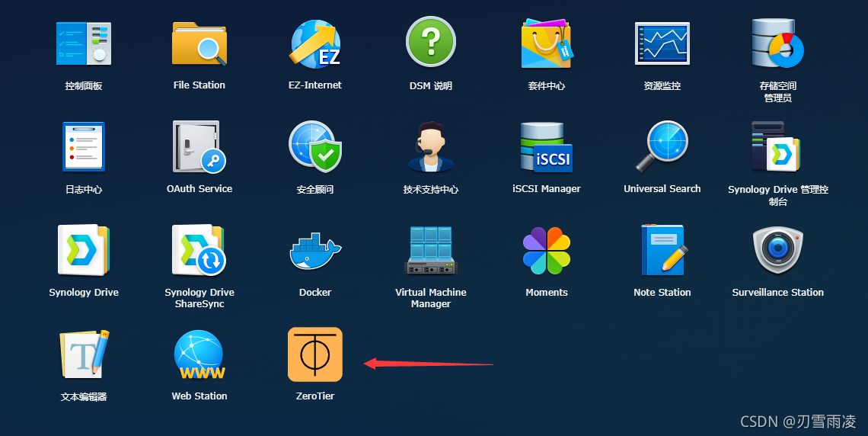Open Synology Drive 管理控制台 icon
The image size is (868, 436).
point(776,147)
